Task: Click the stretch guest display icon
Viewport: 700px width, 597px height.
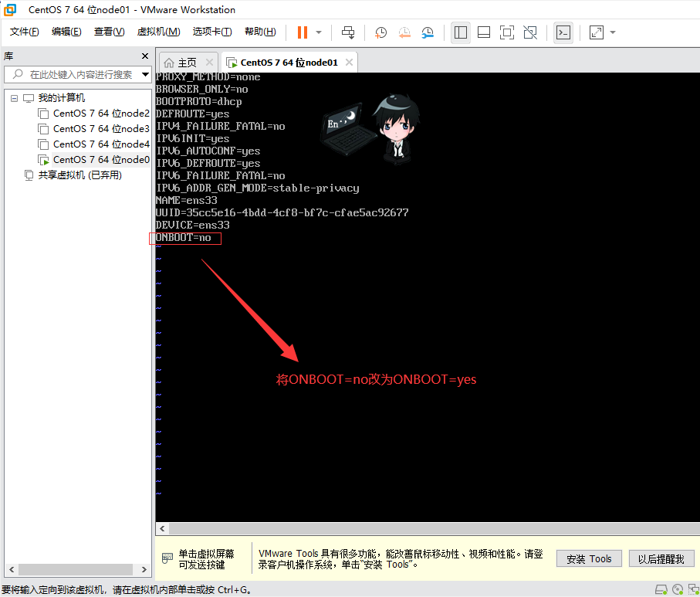Action: click(597, 32)
